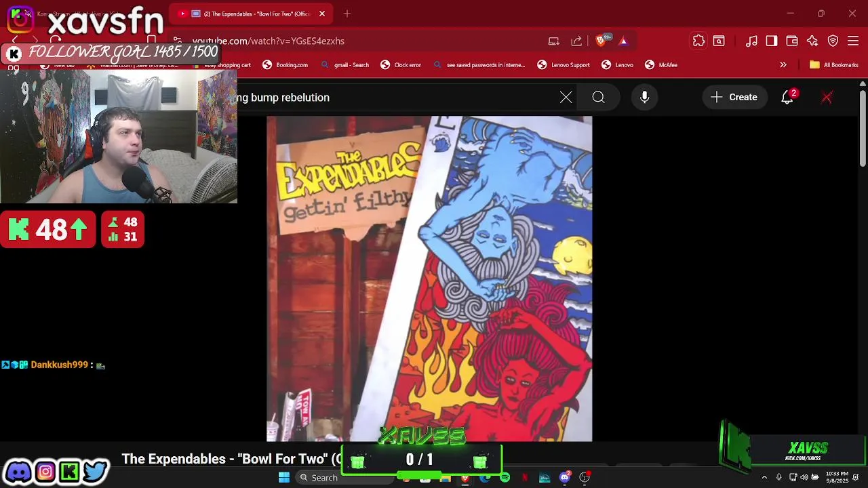Screen dimensions: 868x488
Task: Open the eBay shopping cart bookmark
Action: (x=221, y=65)
